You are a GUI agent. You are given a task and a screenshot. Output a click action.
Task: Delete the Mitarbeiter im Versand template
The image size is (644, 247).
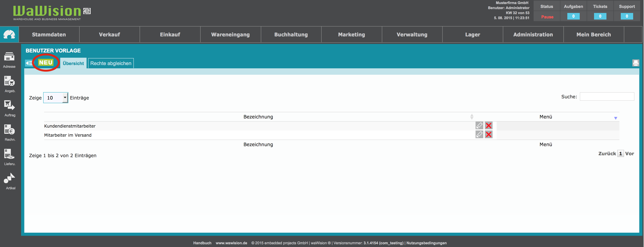click(x=489, y=135)
